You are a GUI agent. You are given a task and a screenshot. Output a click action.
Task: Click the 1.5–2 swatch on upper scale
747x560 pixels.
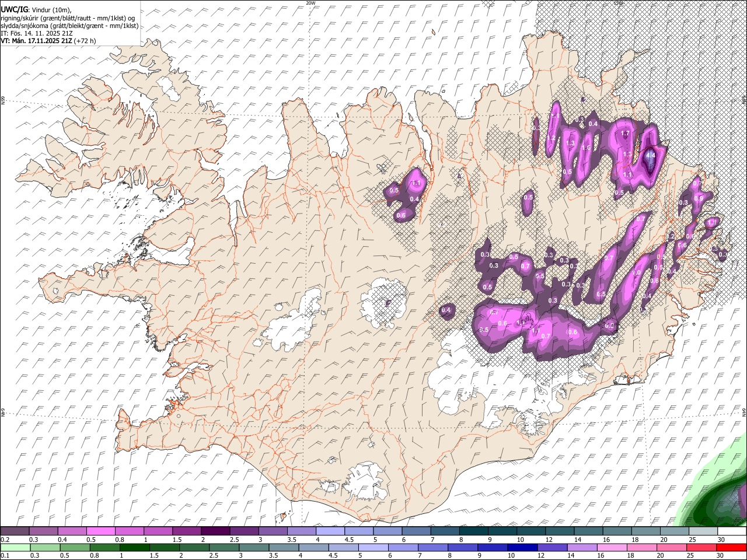187,531
